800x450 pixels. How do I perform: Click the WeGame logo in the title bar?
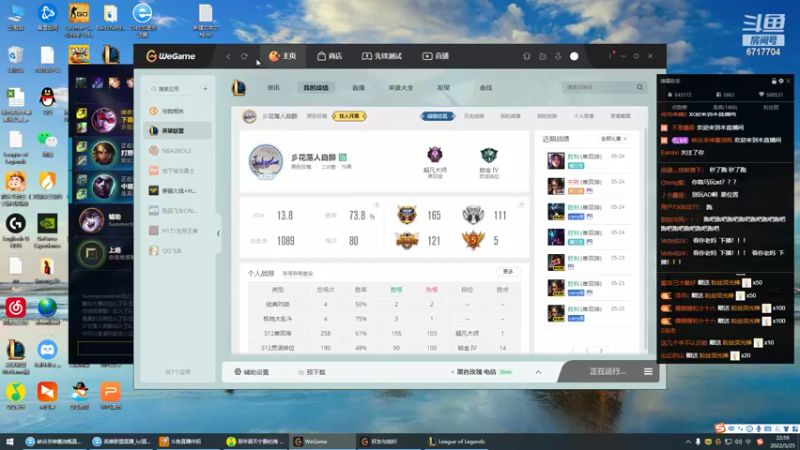(171, 56)
